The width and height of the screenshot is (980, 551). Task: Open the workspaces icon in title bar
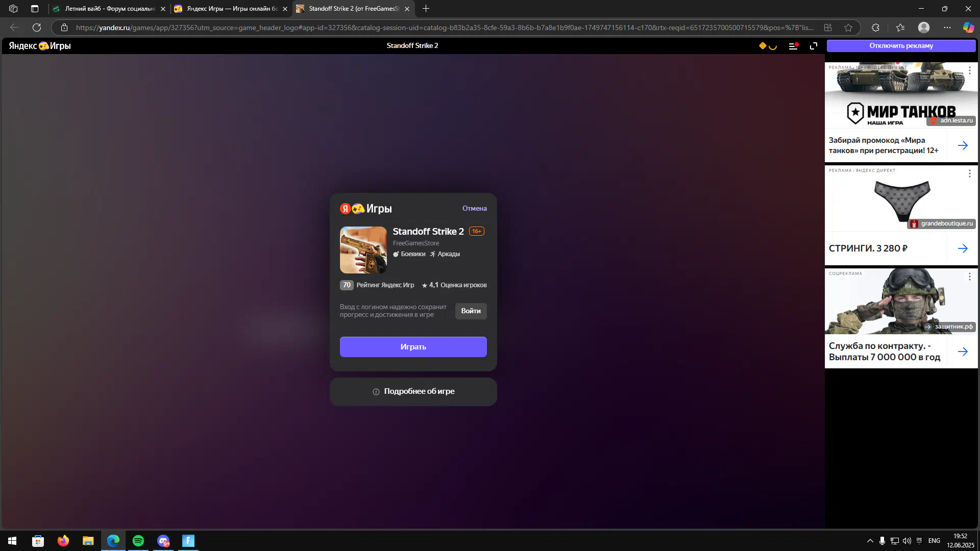click(13, 9)
